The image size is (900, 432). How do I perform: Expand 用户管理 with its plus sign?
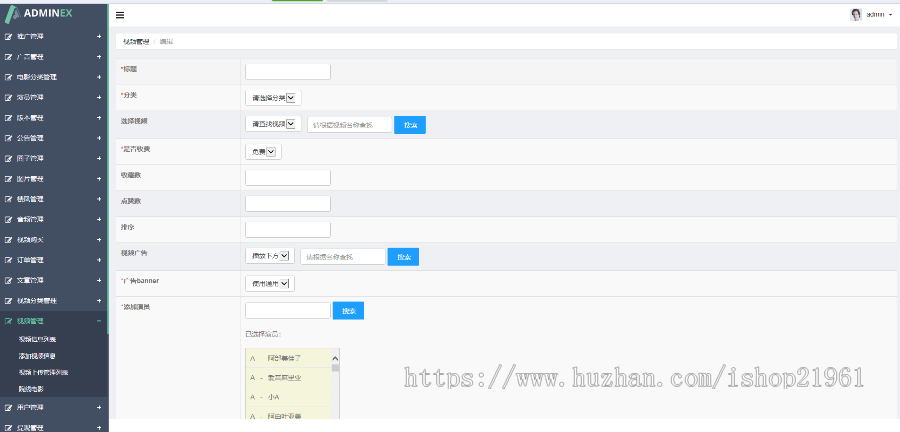pos(99,407)
